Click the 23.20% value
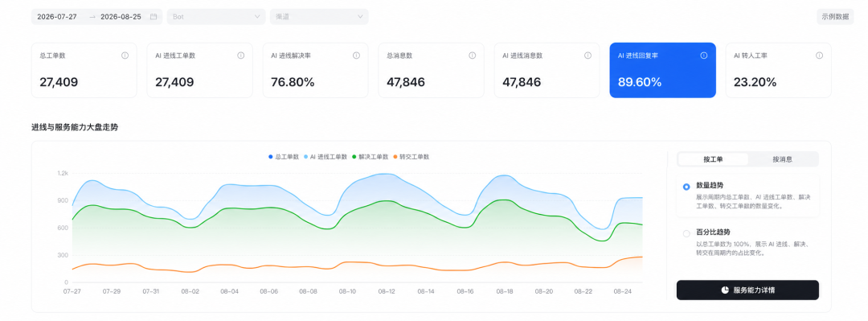The image size is (868, 321). [x=755, y=83]
